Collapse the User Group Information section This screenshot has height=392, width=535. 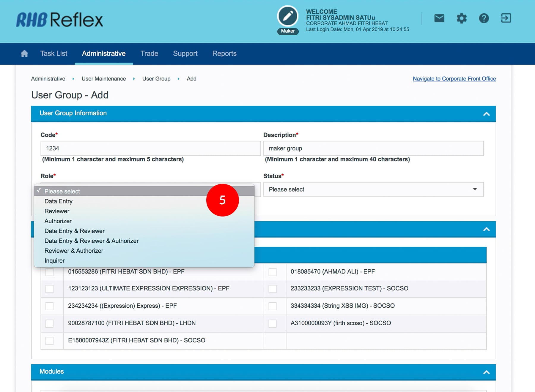point(486,114)
